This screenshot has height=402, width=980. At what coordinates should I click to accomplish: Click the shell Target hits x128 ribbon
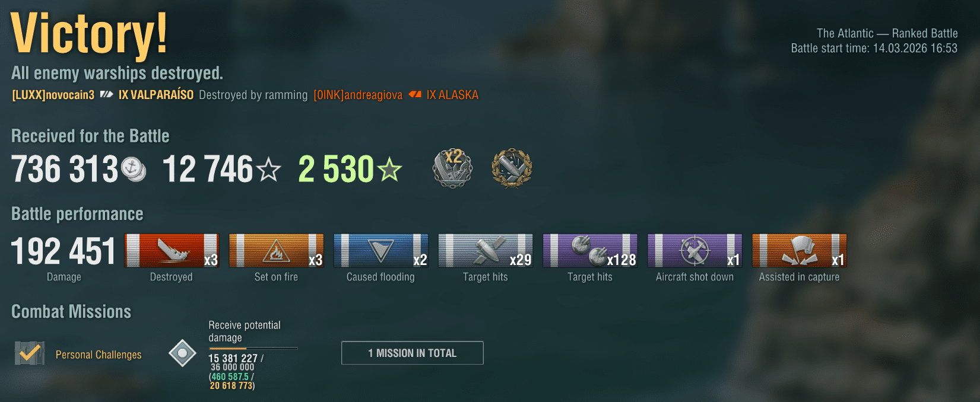[590, 251]
